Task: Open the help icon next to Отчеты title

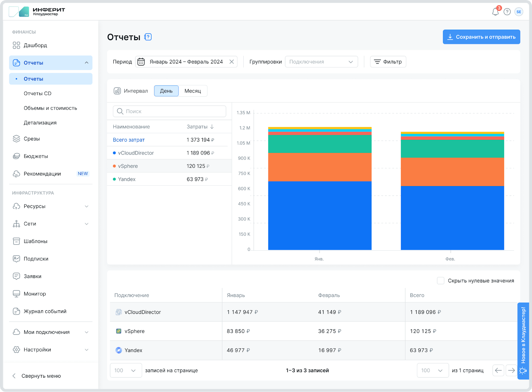Action: [148, 37]
